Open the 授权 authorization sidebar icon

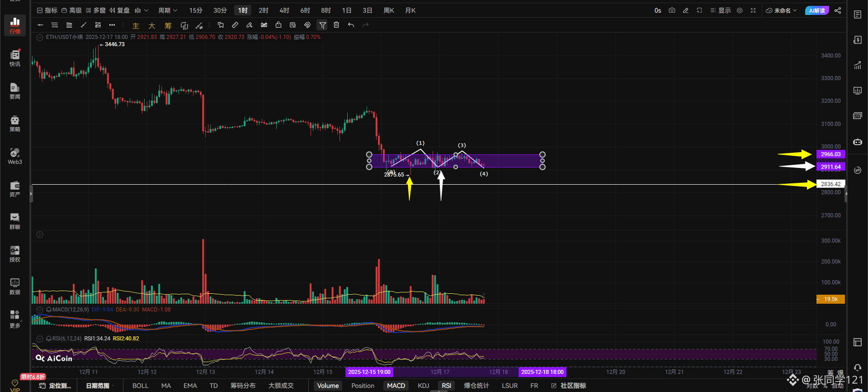[x=15, y=253]
